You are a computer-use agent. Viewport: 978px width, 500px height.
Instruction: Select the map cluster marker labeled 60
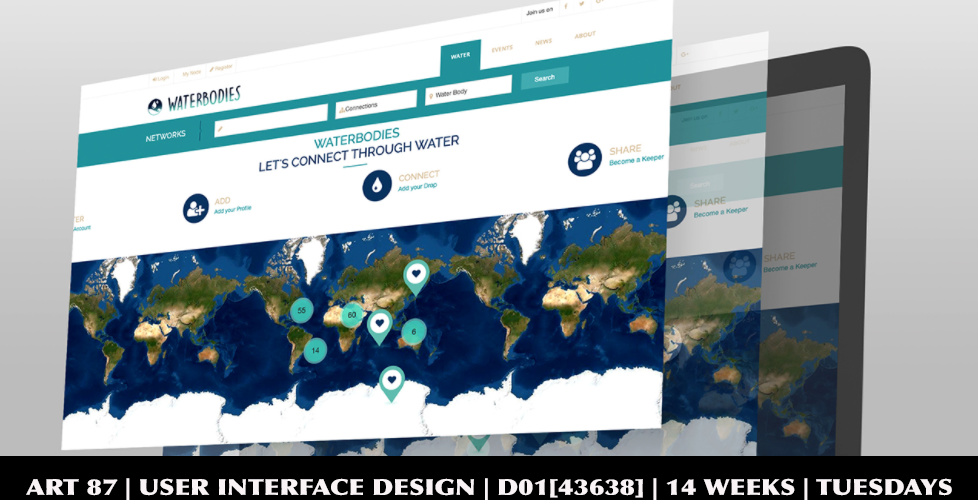click(x=351, y=316)
